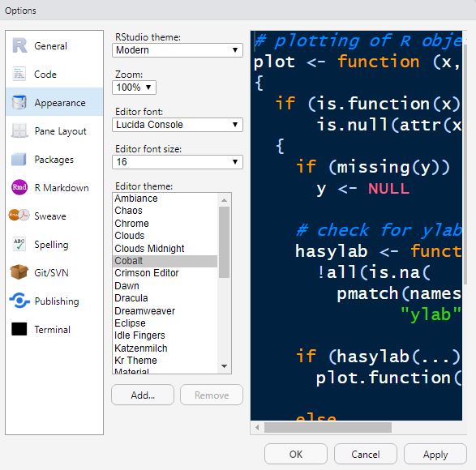Click the black Terminal icon
The height and width of the screenshot is (470, 476).
click(19, 329)
